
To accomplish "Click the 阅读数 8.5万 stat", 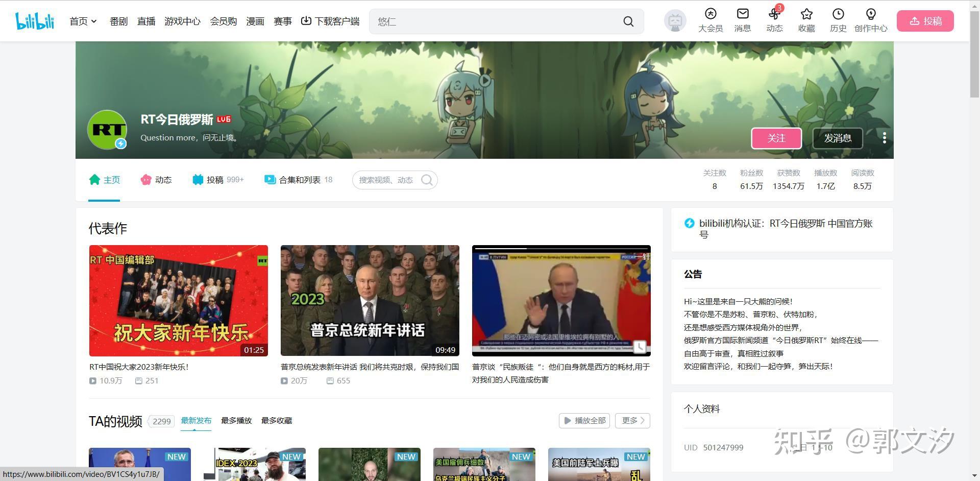I will click(863, 180).
